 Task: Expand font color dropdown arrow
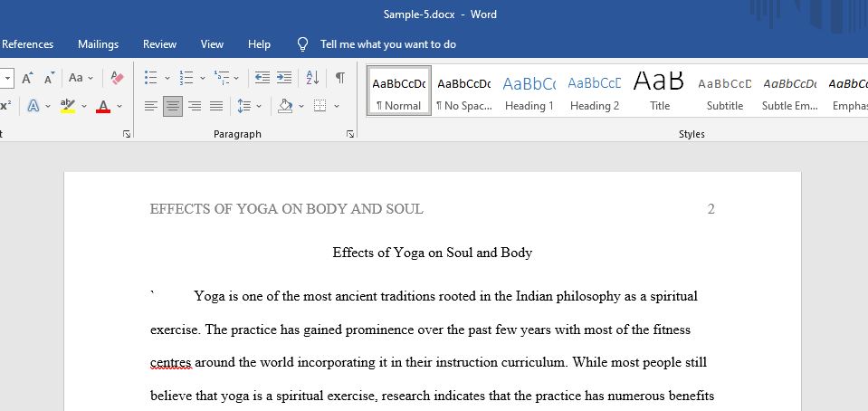pos(119,106)
